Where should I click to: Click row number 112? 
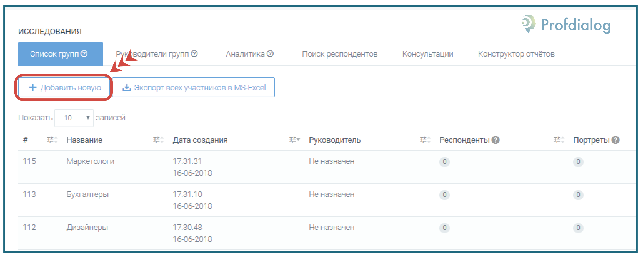29,227
